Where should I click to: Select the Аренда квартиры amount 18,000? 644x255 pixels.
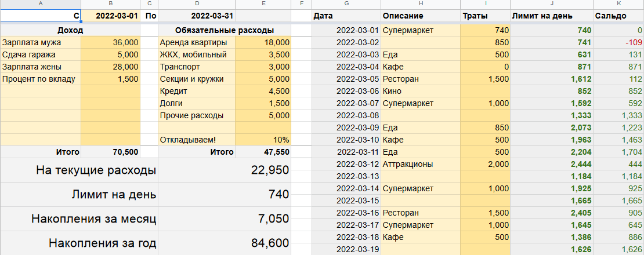click(263, 42)
